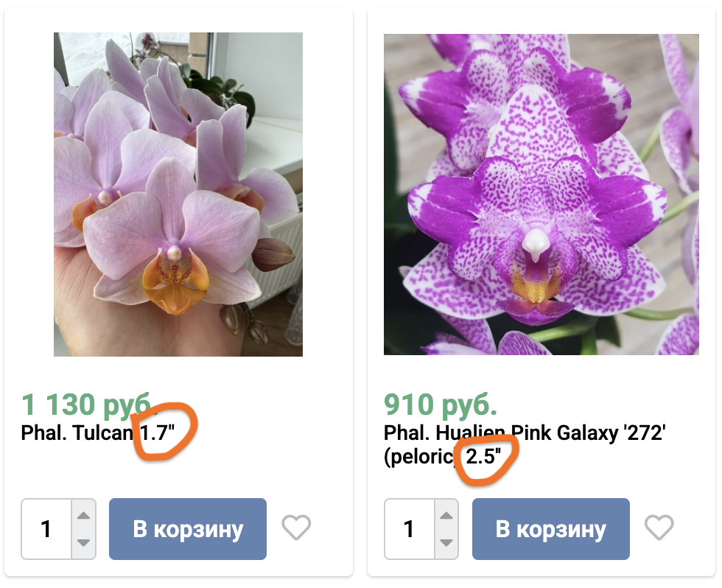This screenshot has width=722, height=588.
Task: Click the heart icon under Hualien Pink Galaxy
Action: click(x=659, y=528)
